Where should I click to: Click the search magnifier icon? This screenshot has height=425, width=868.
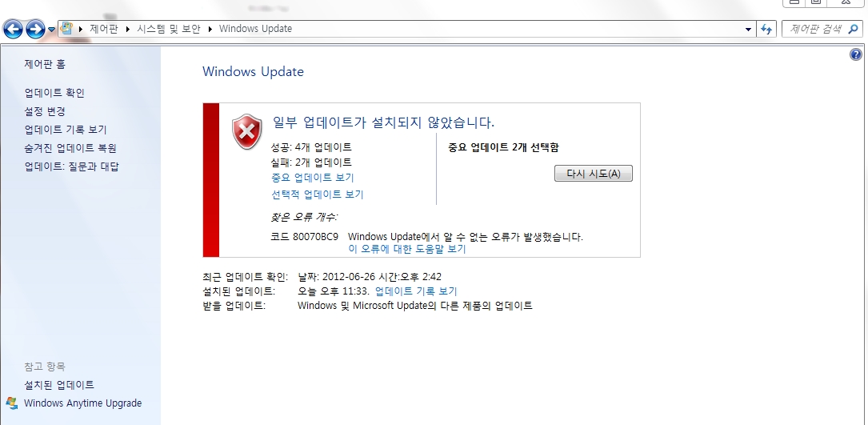click(853, 30)
